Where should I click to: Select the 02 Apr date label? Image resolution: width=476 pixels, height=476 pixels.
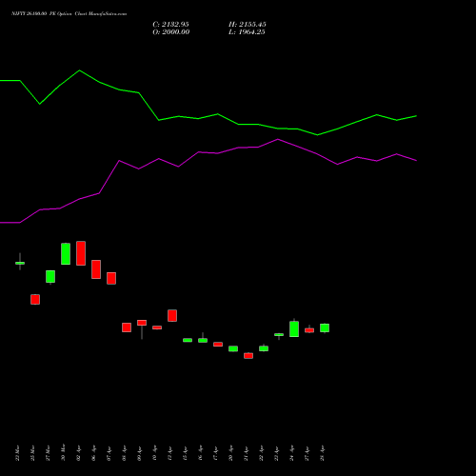[x=78, y=453]
